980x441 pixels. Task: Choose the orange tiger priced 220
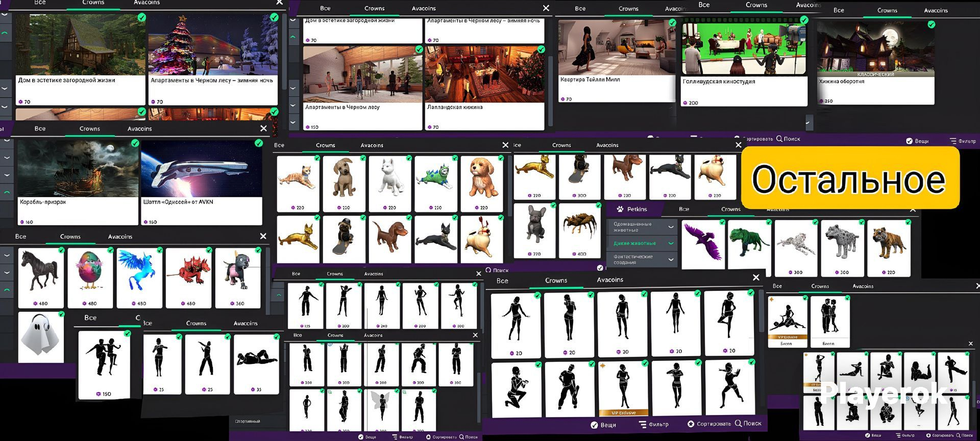889,248
